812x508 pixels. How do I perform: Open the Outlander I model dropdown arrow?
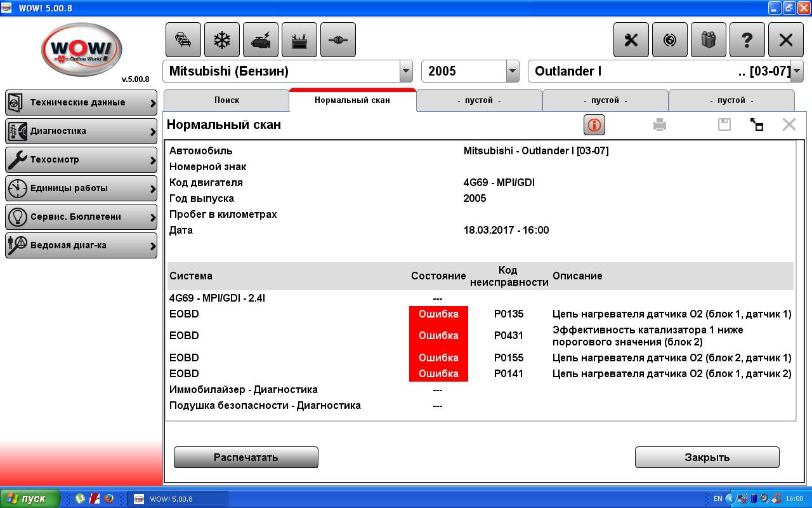[797, 71]
